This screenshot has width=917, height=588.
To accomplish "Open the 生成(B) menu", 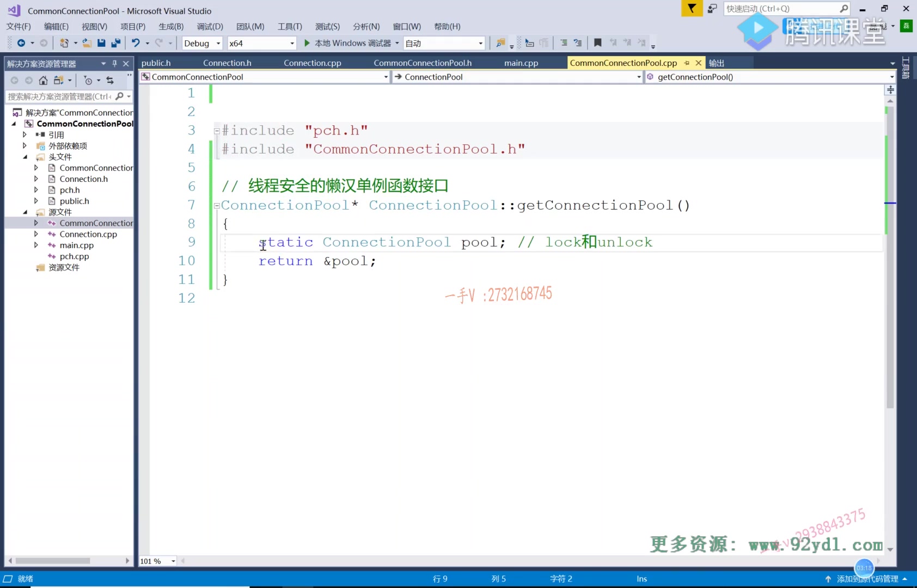I will (171, 26).
